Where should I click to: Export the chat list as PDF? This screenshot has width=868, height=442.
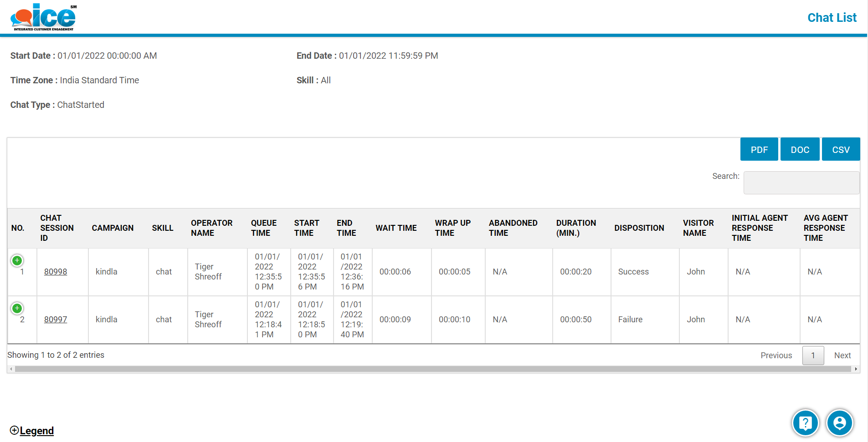pyautogui.click(x=759, y=150)
